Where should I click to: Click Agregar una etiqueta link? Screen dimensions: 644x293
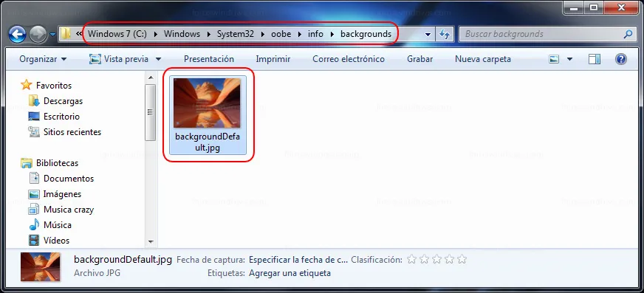(x=290, y=273)
